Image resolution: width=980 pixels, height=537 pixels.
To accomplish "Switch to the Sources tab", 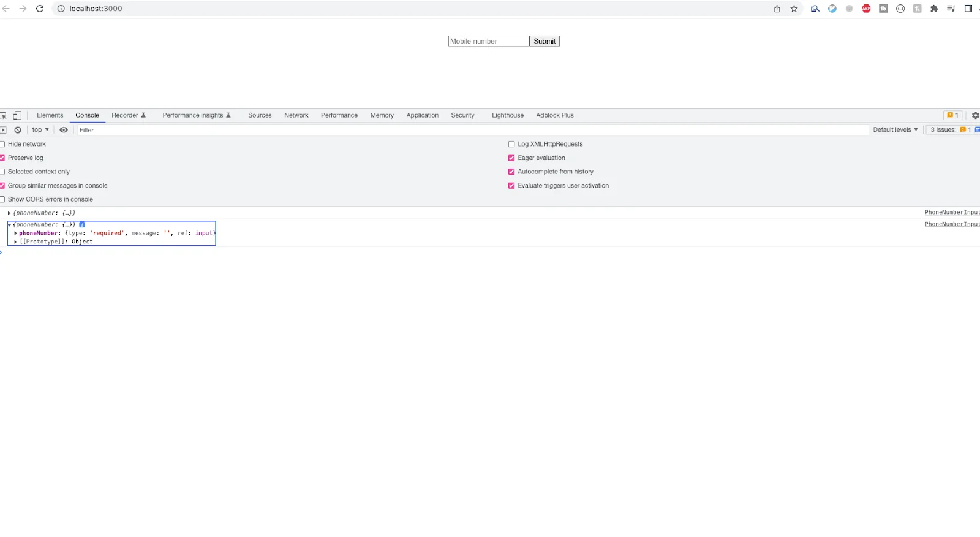I will pos(260,115).
